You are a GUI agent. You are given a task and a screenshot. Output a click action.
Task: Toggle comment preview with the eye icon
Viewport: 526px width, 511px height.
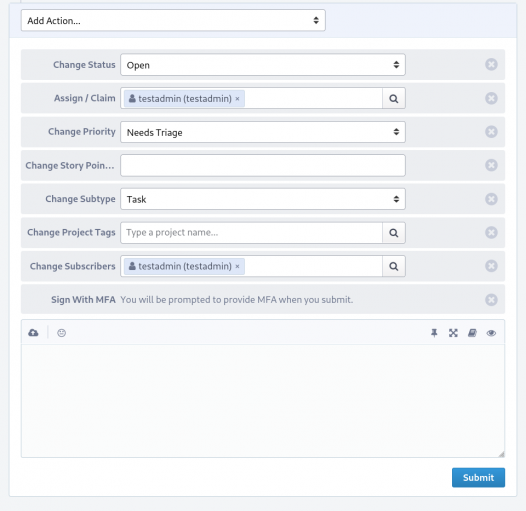pos(491,333)
